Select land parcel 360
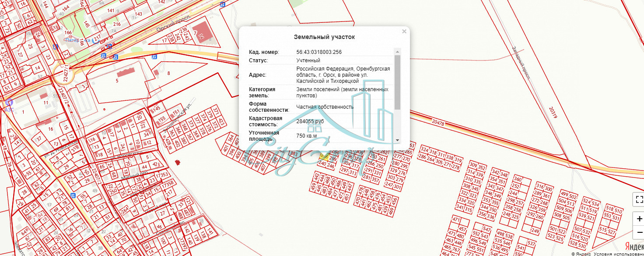The width and height of the screenshot is (644, 256). click(518, 179)
